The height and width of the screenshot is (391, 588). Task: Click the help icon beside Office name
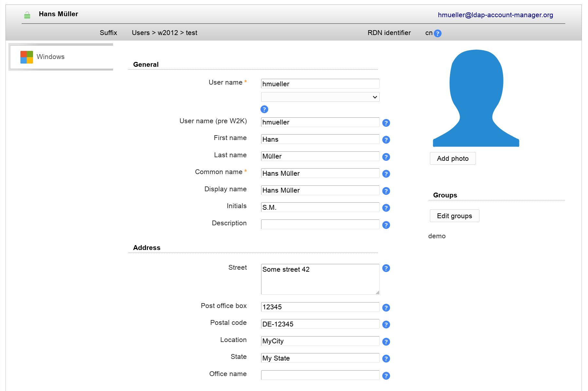pos(386,376)
